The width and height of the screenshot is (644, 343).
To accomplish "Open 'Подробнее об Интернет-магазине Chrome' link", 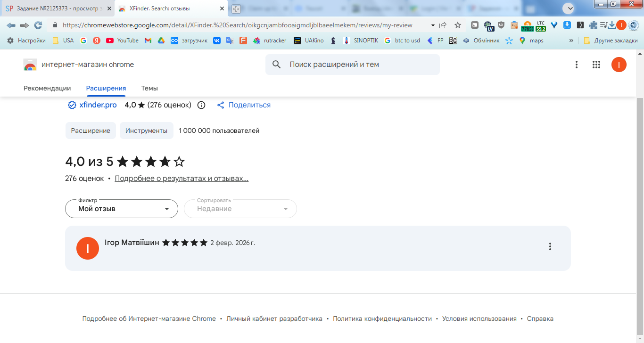I will (149, 319).
